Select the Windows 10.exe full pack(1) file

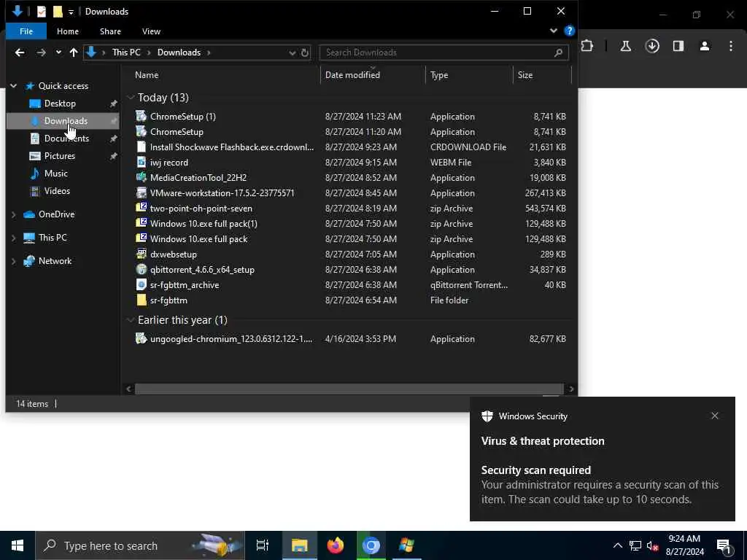tap(204, 223)
